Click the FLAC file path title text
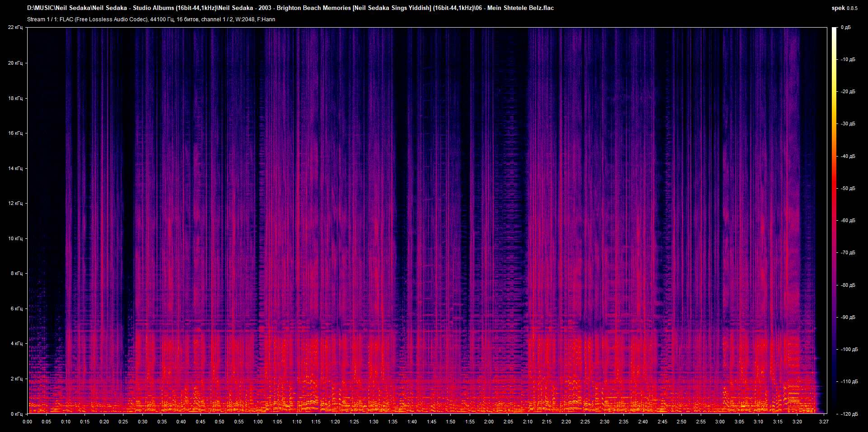The height and width of the screenshot is (432, 868). click(290, 8)
